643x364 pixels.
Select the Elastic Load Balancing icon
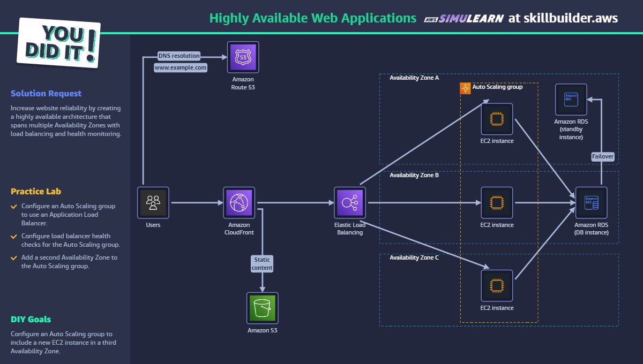350,202
